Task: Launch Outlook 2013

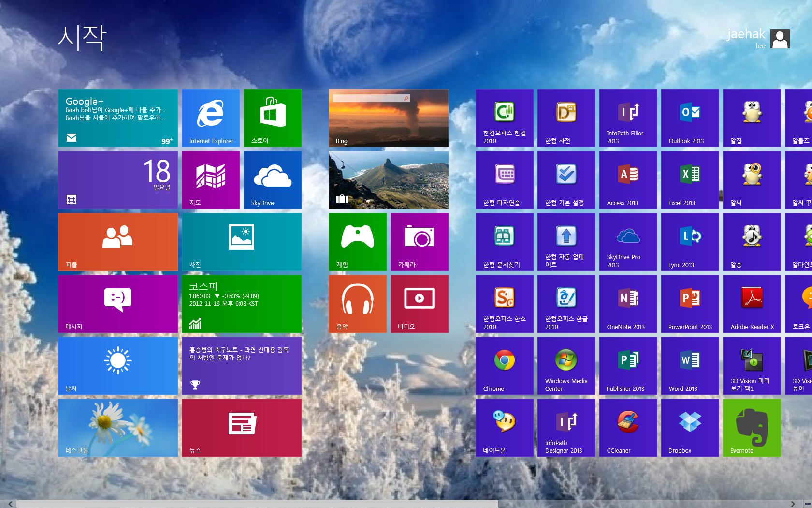Action: (x=690, y=118)
